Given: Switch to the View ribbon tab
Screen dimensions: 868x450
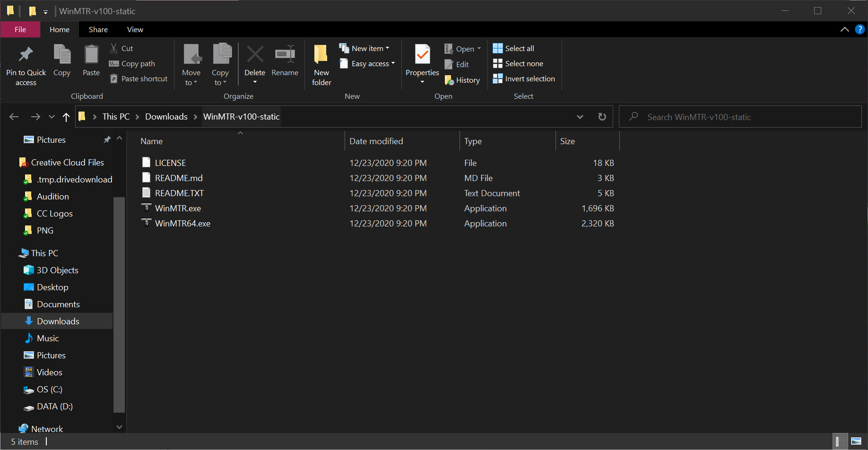Looking at the screenshot, I should 135,29.
